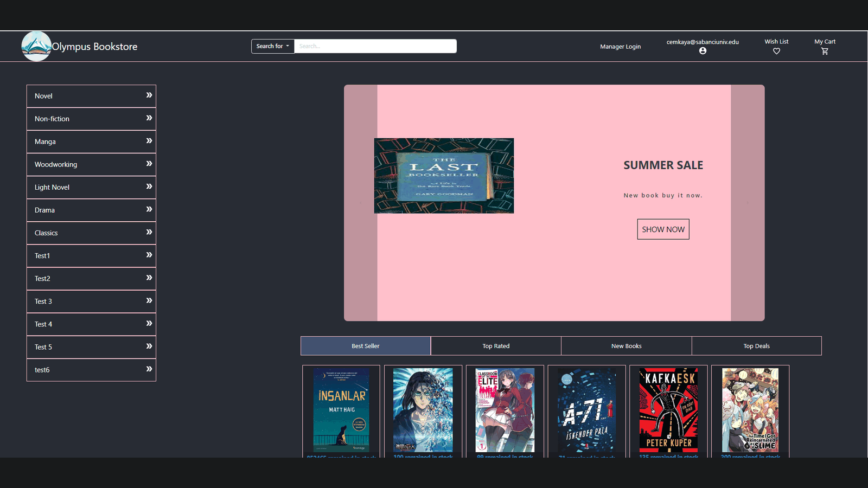This screenshot has width=868, height=488.
Task: Expand the Test2 category chevron
Action: coord(149,277)
